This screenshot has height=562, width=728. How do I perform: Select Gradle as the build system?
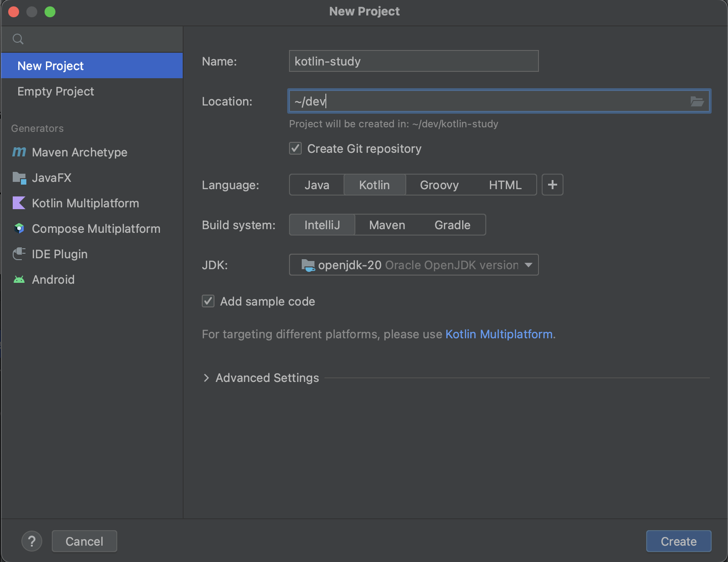(452, 225)
